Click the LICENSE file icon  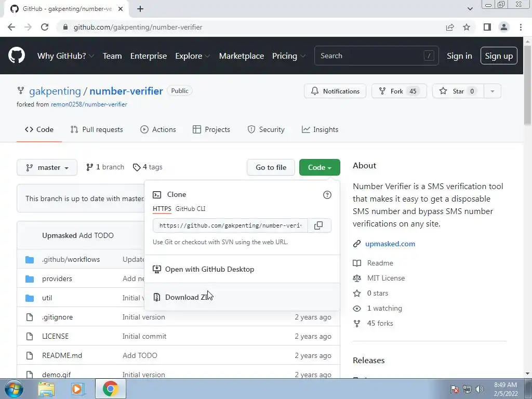tap(30, 336)
